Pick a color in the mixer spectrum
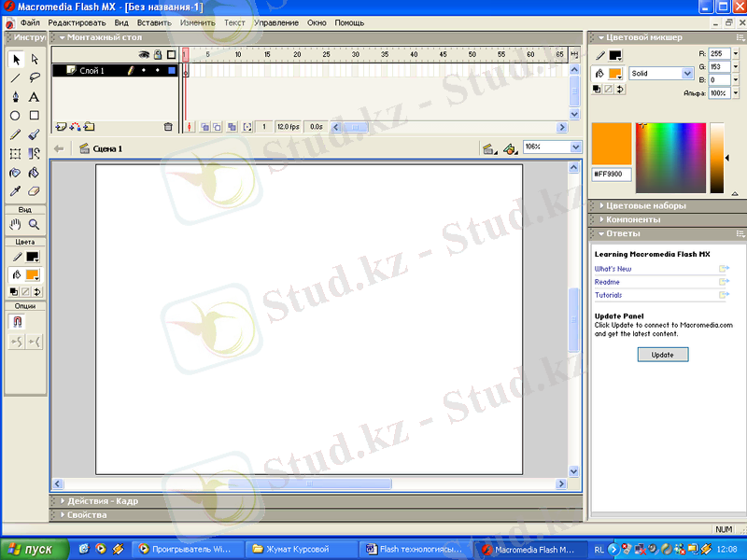The image size is (747, 560). pyautogui.click(x=670, y=158)
